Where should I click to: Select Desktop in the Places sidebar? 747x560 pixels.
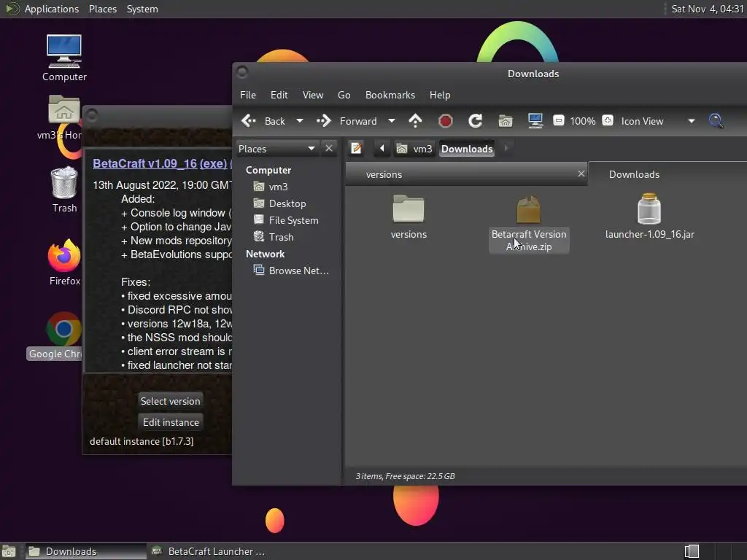tap(287, 203)
